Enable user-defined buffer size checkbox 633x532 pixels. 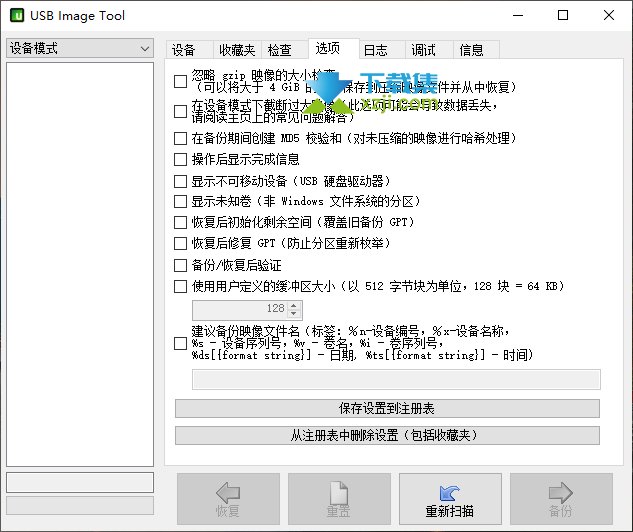tap(180, 287)
